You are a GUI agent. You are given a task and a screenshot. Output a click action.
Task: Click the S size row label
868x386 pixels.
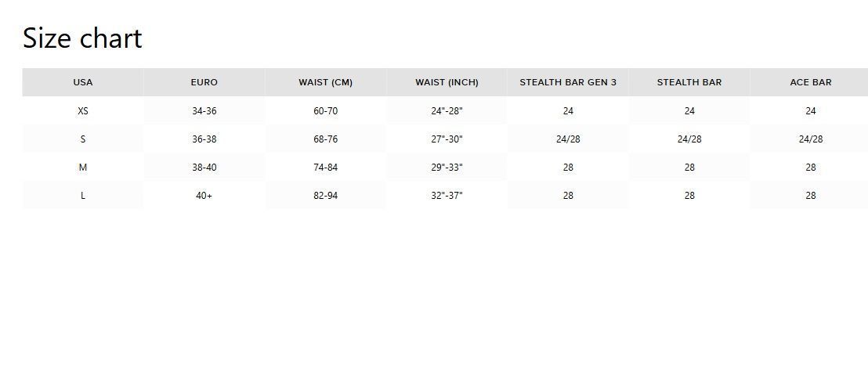(x=83, y=139)
